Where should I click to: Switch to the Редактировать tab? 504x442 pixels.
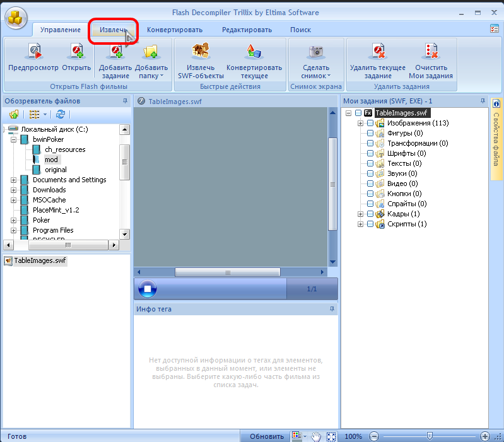point(247,30)
